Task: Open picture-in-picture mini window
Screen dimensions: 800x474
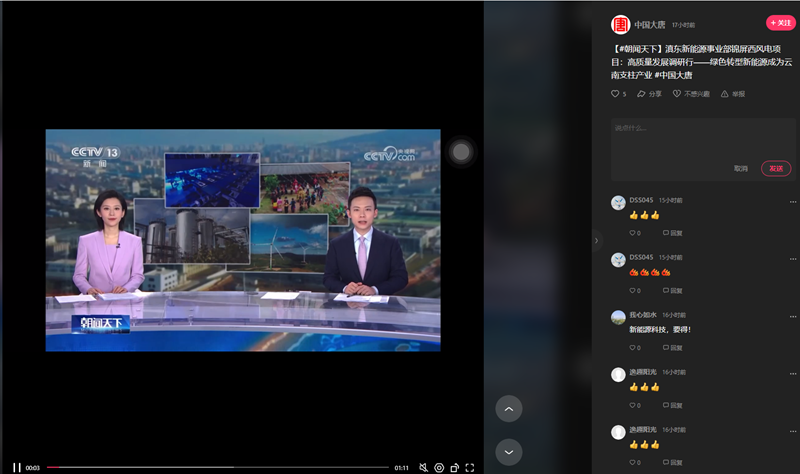Action: (x=454, y=467)
